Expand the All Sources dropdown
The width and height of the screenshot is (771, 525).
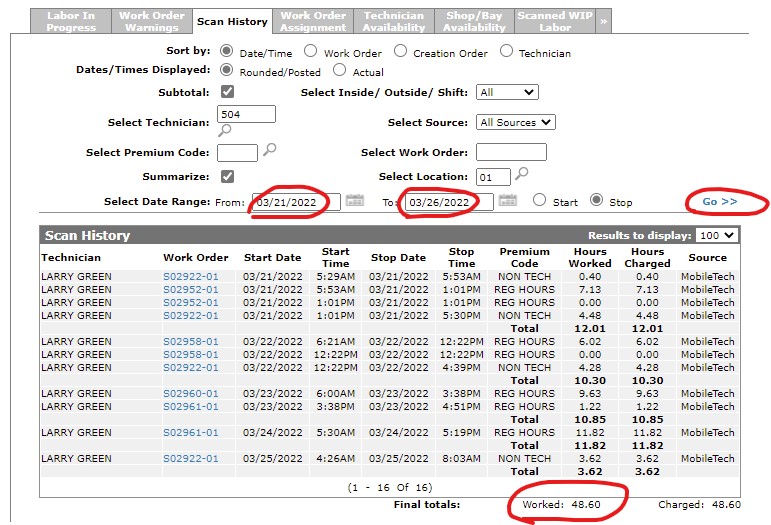coord(515,122)
